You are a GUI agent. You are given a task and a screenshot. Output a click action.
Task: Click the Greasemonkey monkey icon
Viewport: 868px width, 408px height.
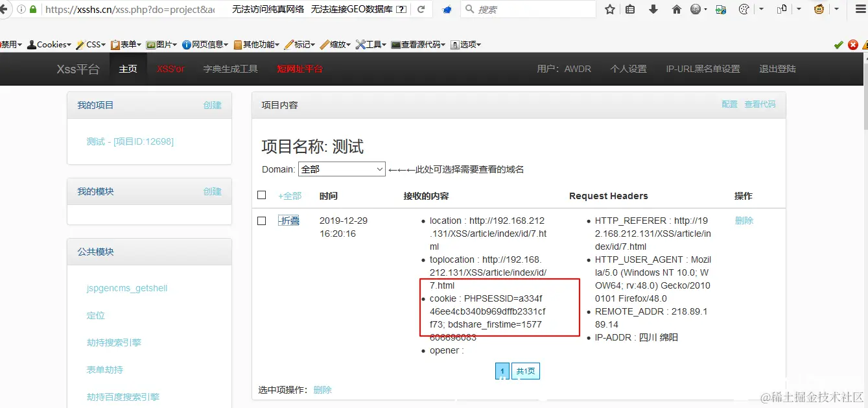818,9
